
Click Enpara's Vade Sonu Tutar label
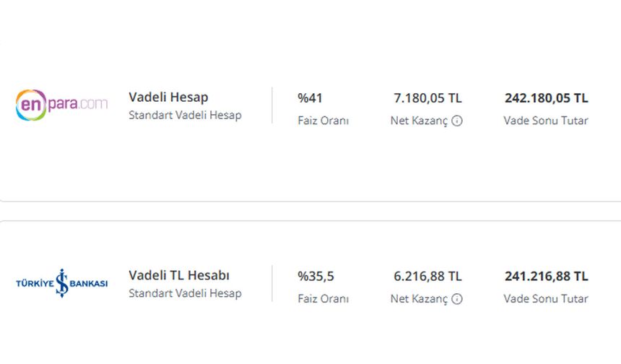[546, 121]
